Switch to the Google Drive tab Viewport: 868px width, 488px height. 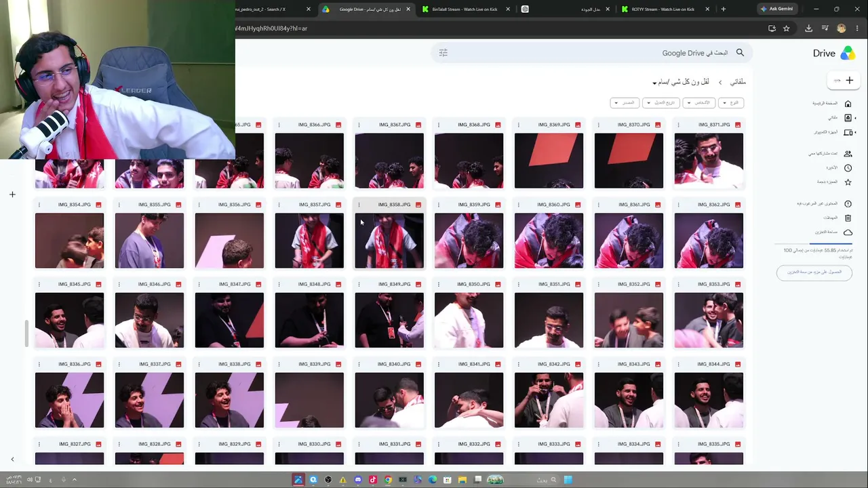[x=367, y=9]
